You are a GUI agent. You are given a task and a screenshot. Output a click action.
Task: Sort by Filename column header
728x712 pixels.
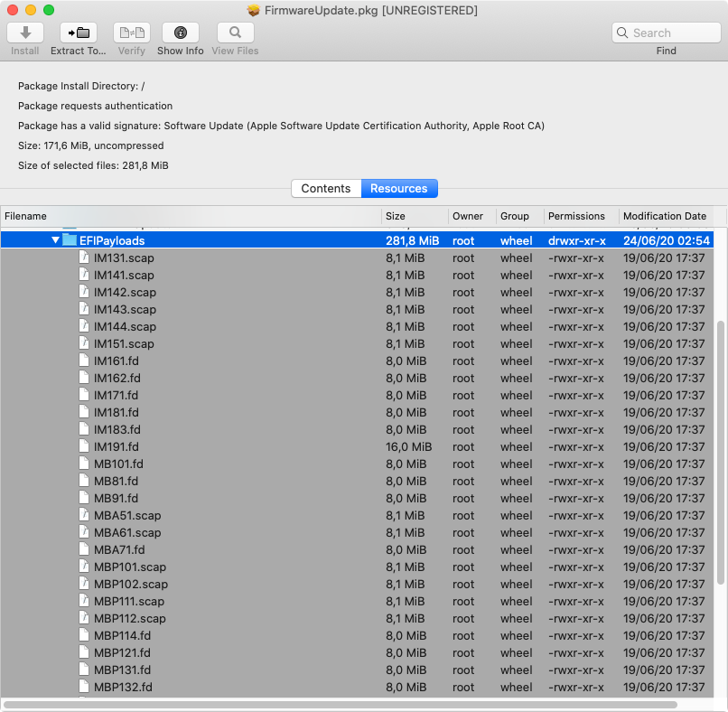(x=191, y=216)
